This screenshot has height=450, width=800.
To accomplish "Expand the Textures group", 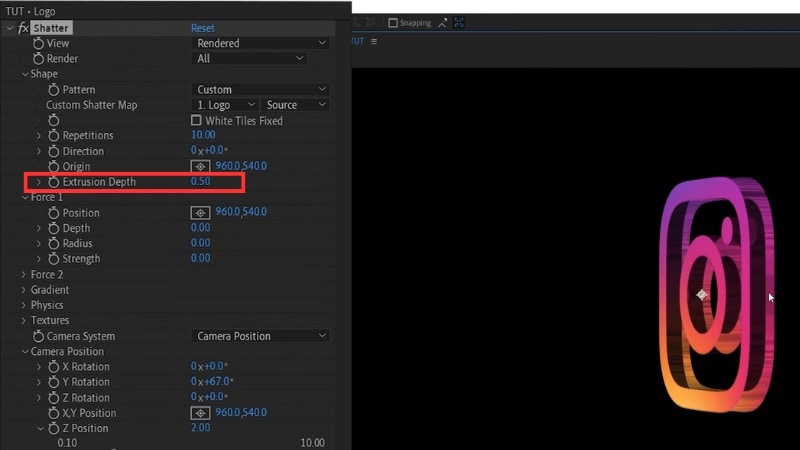I will pyautogui.click(x=23, y=320).
